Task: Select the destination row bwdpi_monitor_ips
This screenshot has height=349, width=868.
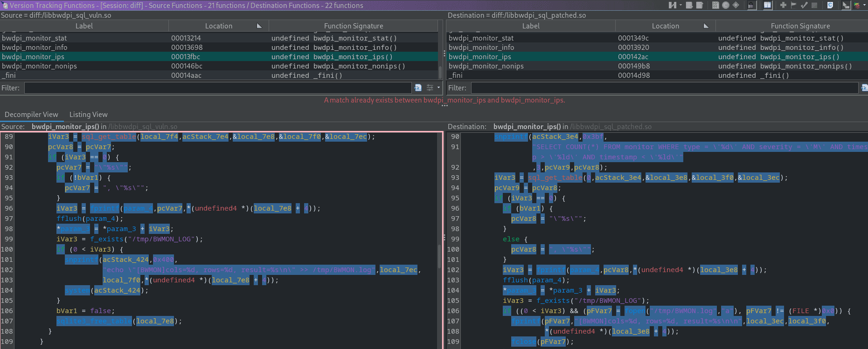Action: (x=657, y=57)
